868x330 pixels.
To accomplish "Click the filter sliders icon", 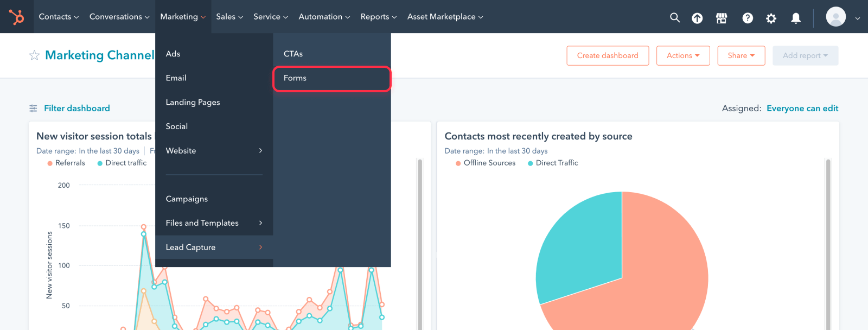I will (33, 109).
